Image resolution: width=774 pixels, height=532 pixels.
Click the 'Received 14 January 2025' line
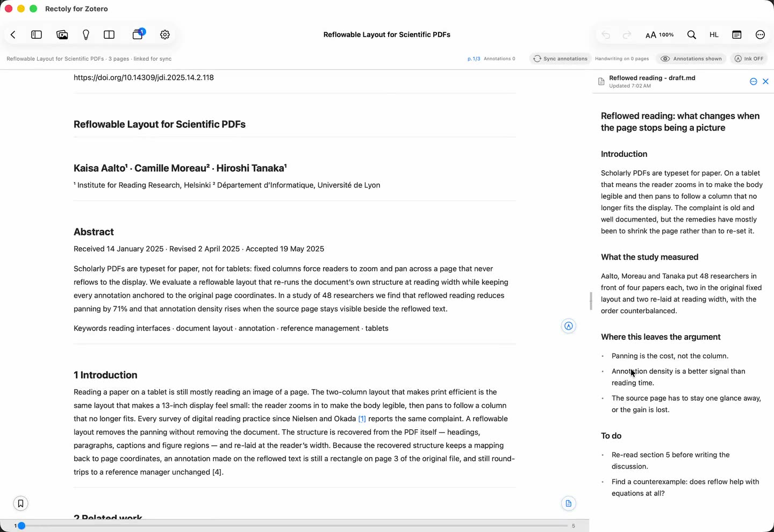[x=199, y=249]
